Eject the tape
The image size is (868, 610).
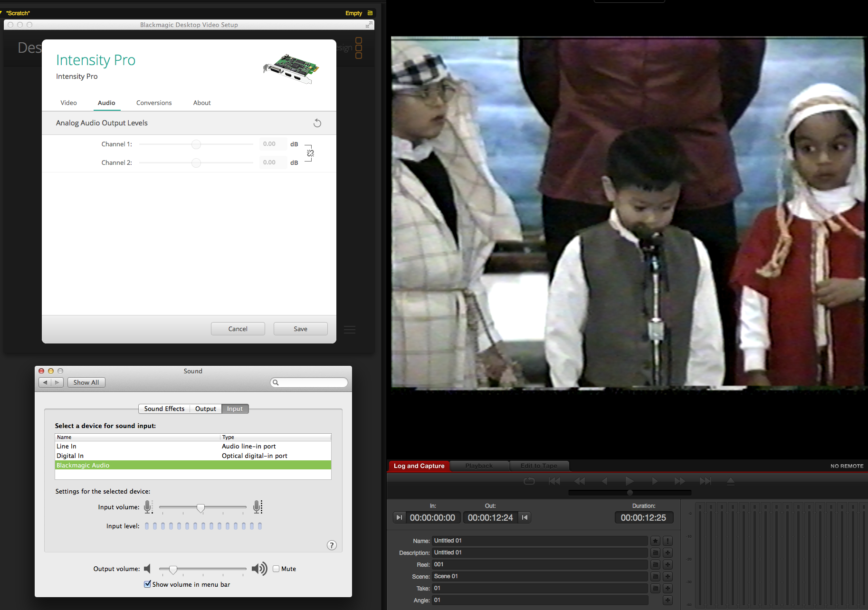(x=731, y=481)
